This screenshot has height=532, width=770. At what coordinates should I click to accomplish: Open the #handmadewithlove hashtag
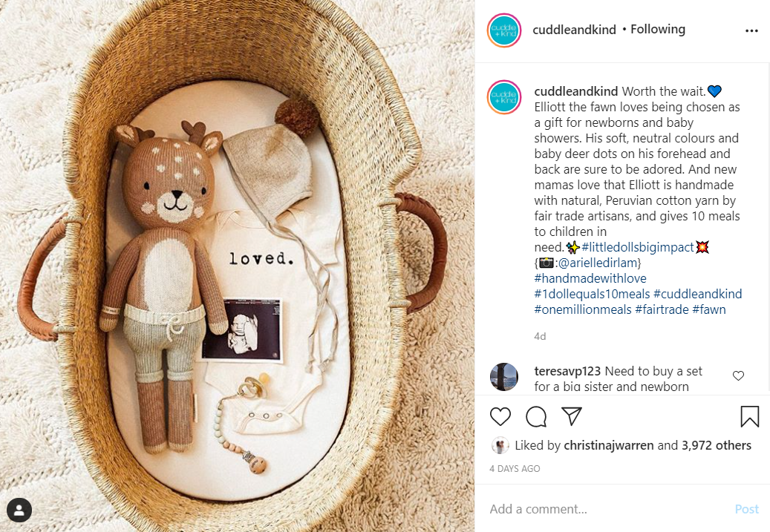590,278
